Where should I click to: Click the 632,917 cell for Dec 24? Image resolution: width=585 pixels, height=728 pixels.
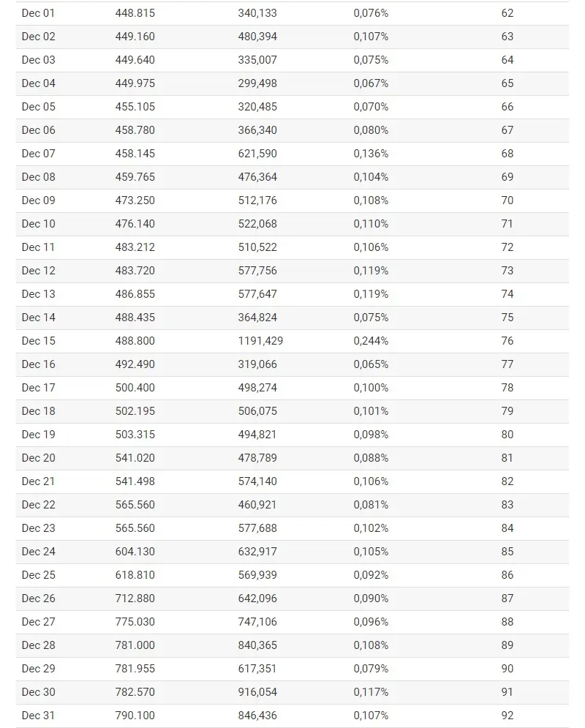click(257, 551)
